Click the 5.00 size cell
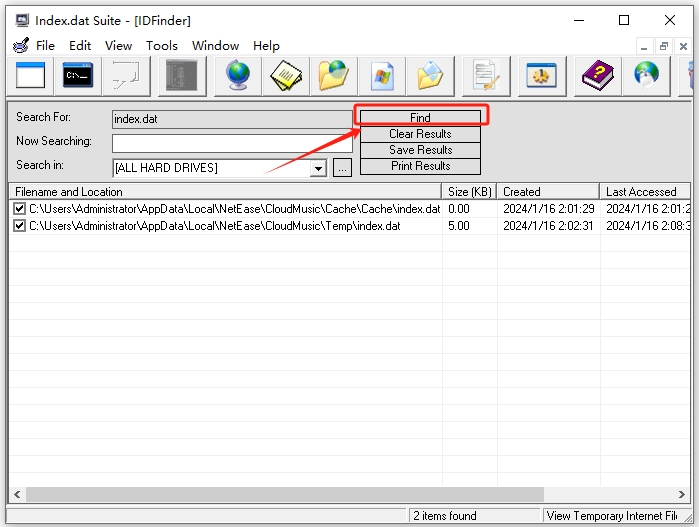Image resolution: width=699 pixels, height=527 pixels. (x=459, y=226)
